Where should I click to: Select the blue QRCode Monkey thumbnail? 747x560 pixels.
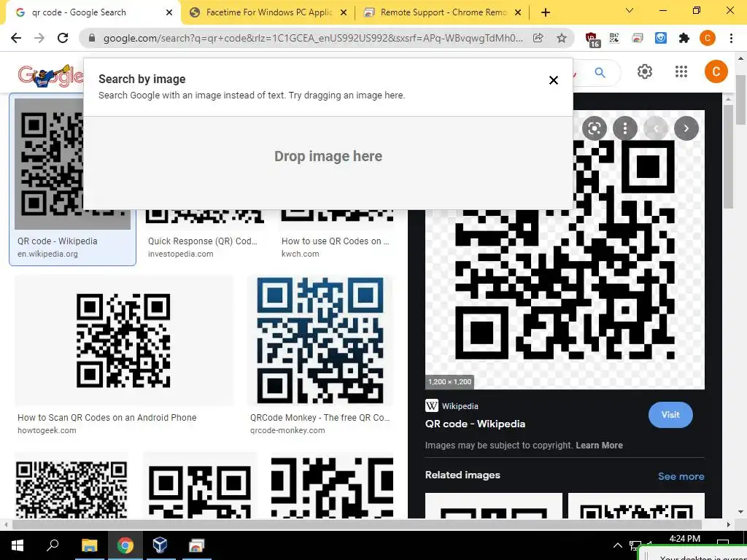point(320,341)
